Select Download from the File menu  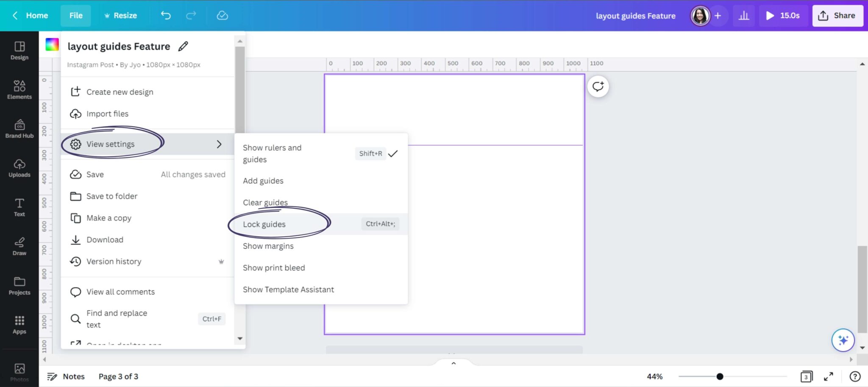(x=105, y=240)
